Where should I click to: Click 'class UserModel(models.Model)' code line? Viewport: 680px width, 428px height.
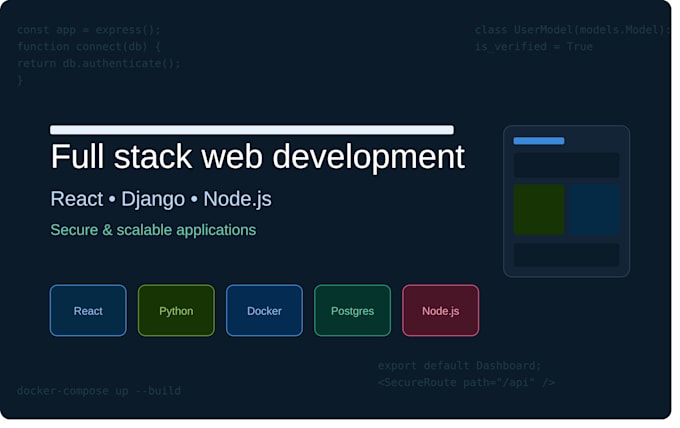pyautogui.click(x=572, y=30)
